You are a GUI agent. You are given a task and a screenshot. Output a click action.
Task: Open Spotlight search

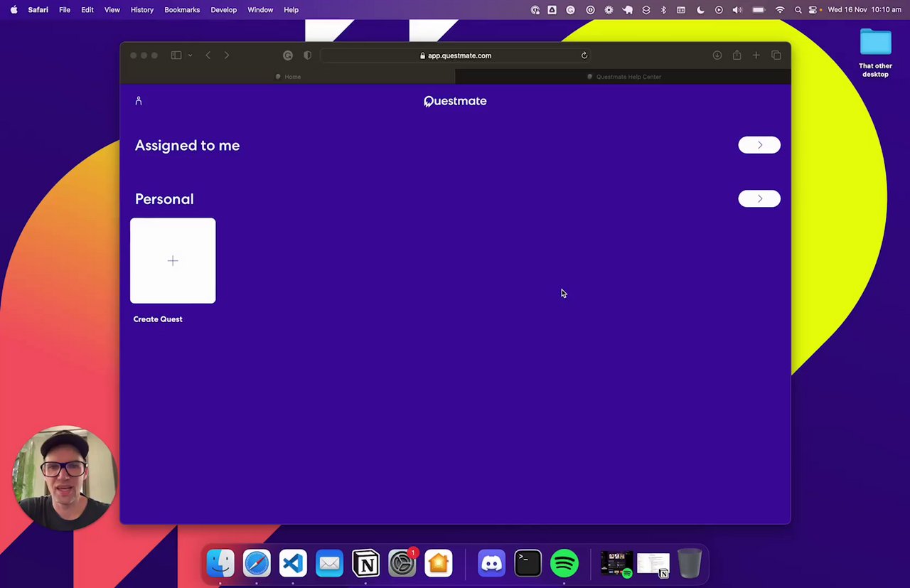798,10
